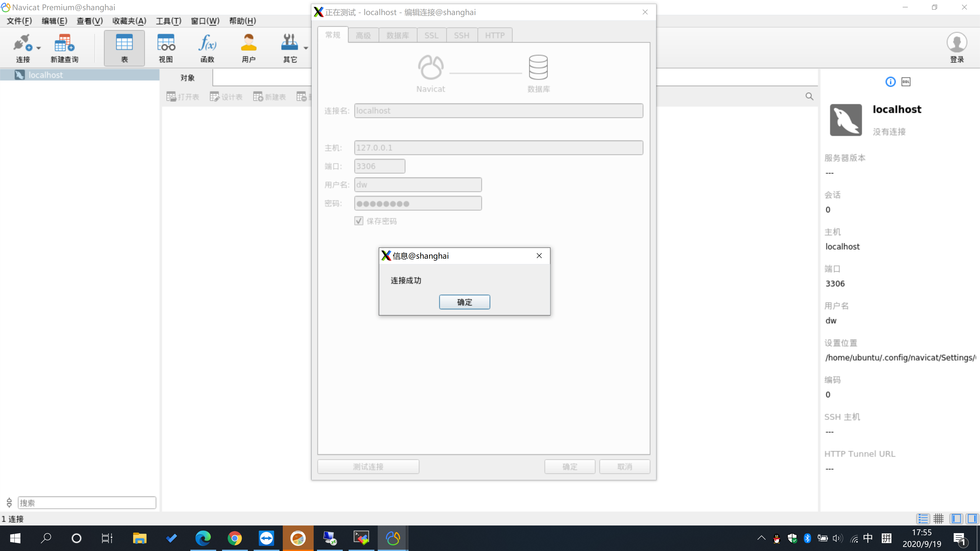The height and width of the screenshot is (551, 980).
Task: Click the volume icon in system tray
Action: click(x=837, y=538)
